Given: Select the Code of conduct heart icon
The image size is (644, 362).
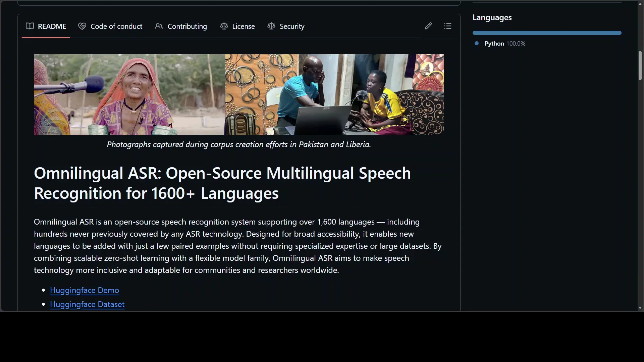Looking at the screenshot, I should (x=82, y=26).
